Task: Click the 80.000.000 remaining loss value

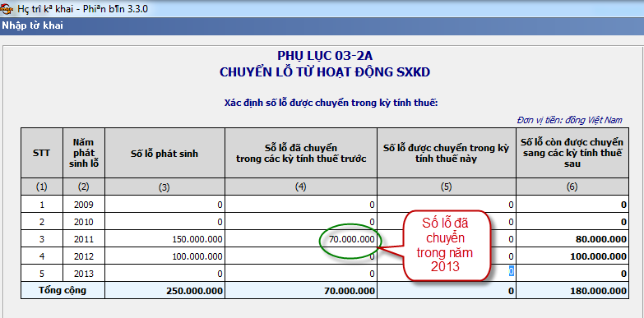Action: 572,239
